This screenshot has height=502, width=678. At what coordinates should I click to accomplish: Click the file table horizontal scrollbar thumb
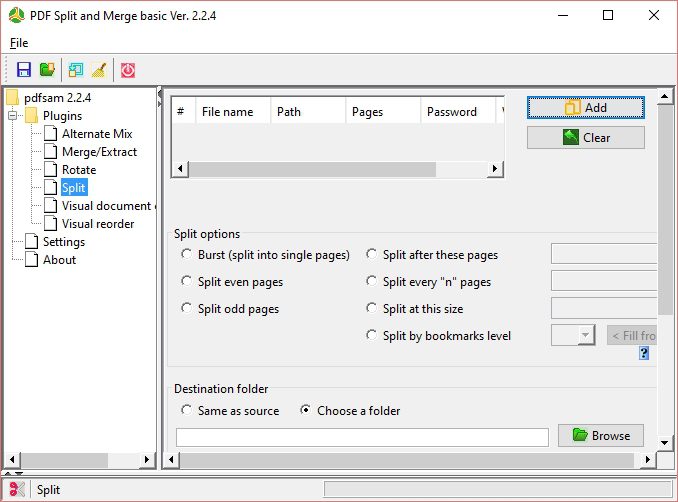(313, 169)
